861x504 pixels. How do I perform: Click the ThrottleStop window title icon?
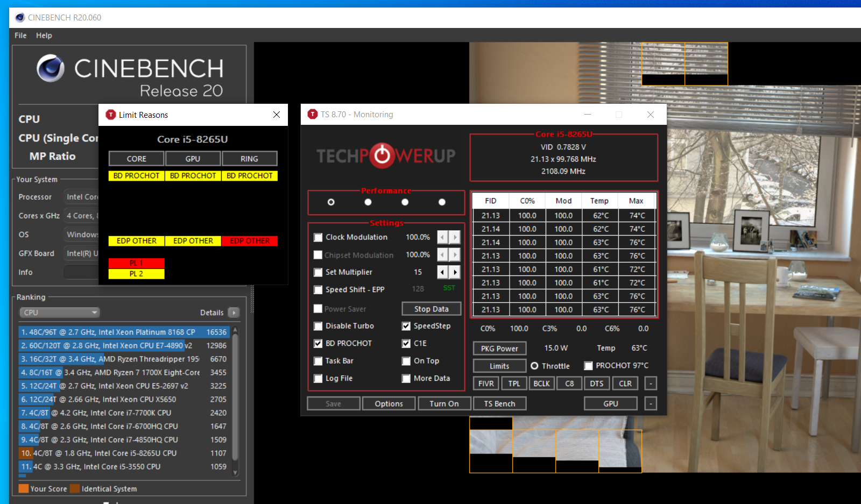313,114
